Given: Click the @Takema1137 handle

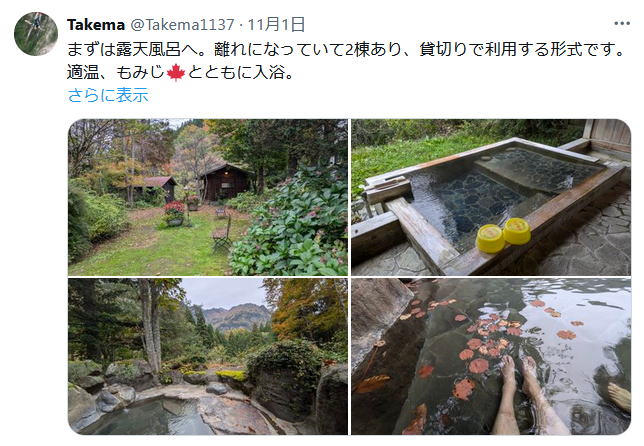Looking at the screenshot, I should coord(182,25).
